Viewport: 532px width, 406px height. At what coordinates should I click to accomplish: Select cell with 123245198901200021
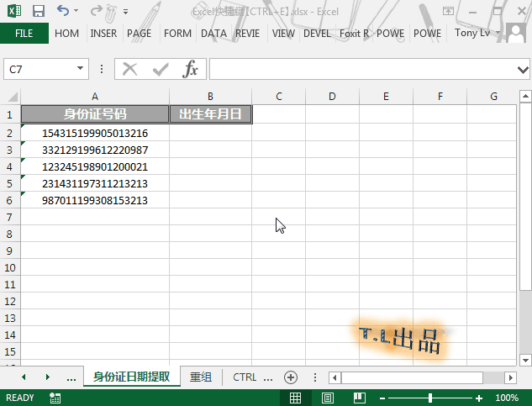pyautogui.click(x=95, y=166)
